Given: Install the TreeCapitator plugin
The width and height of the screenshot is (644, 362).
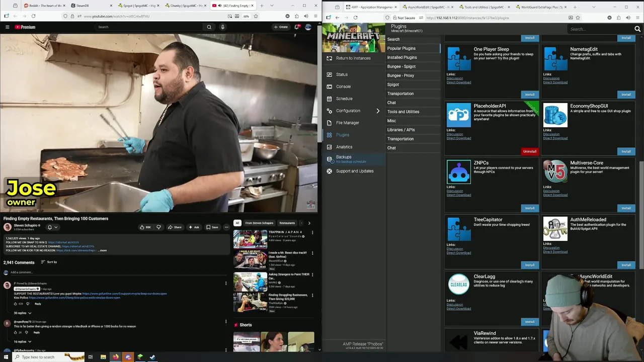Looking at the screenshot, I should point(530,265).
